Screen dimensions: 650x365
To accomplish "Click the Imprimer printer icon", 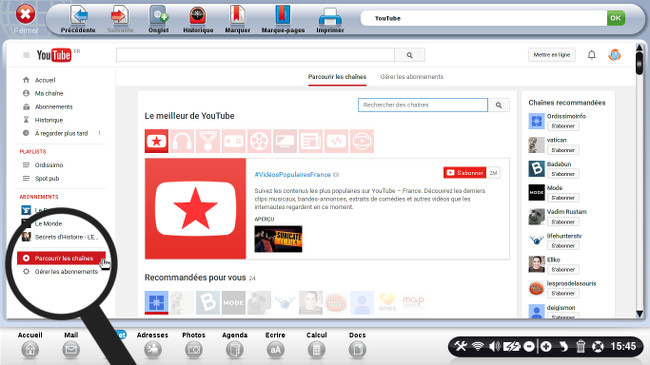I will coord(330,17).
